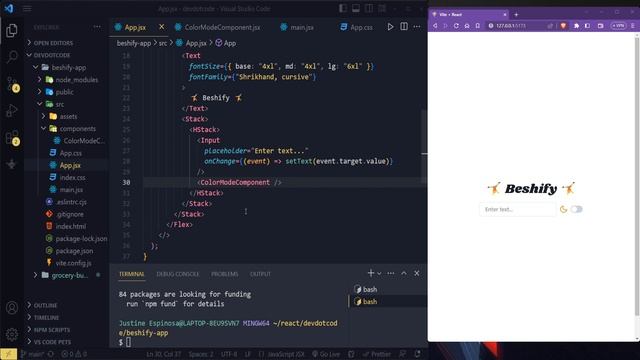Viewport: 640px width, 360px height.
Task: Open the Explorer view in activity bar
Action: (12, 31)
